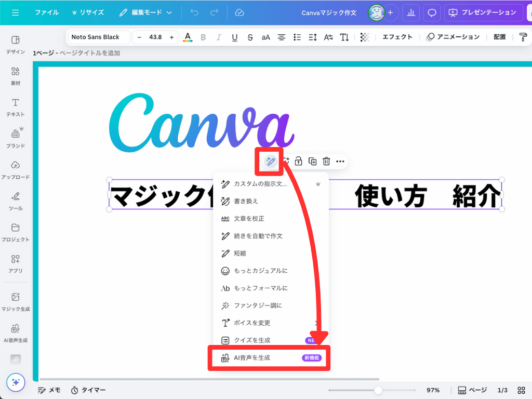Launch the Canva AI assistant sparkle button
The image size is (532, 399).
[16, 382]
